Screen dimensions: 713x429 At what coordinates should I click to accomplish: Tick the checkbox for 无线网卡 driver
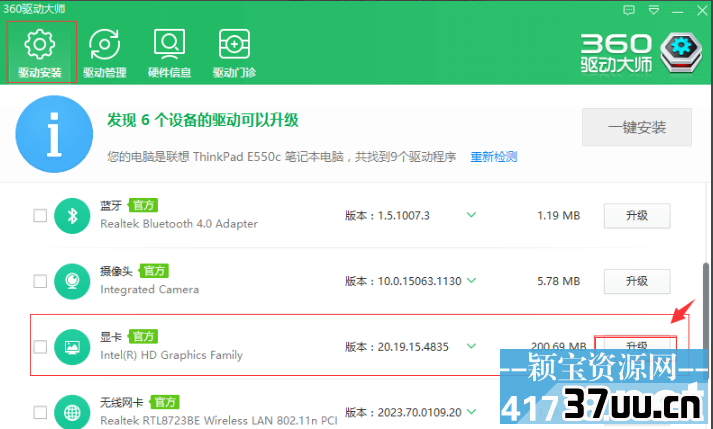(40, 412)
